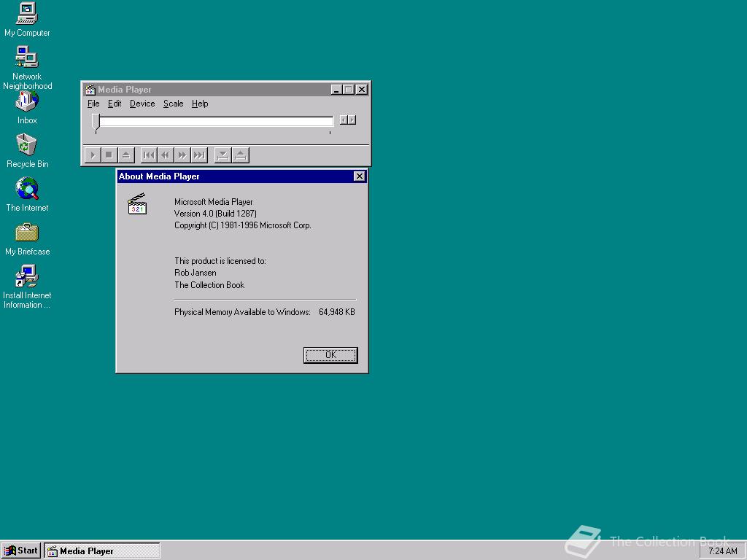Image resolution: width=747 pixels, height=560 pixels.
Task: Click the Start Selection button
Action: [x=222, y=155]
